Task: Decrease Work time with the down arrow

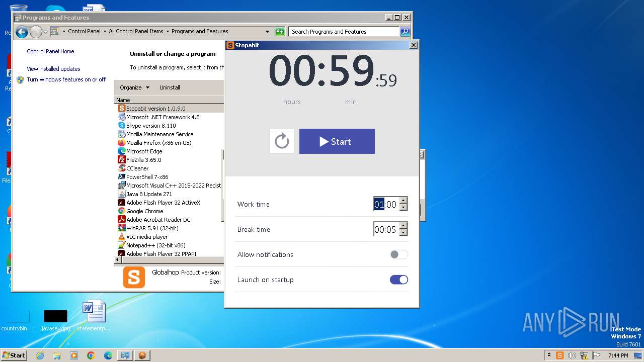Action: [403, 207]
